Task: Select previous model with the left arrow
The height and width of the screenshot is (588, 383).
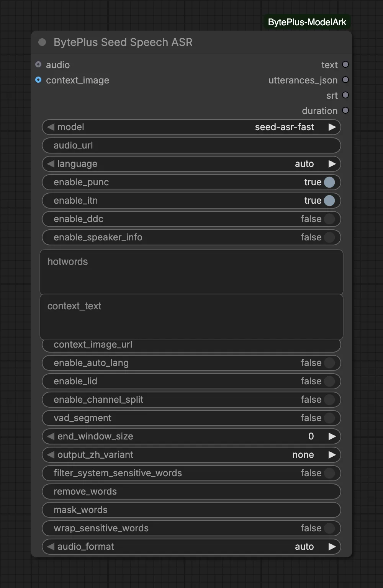Action: pos(51,127)
